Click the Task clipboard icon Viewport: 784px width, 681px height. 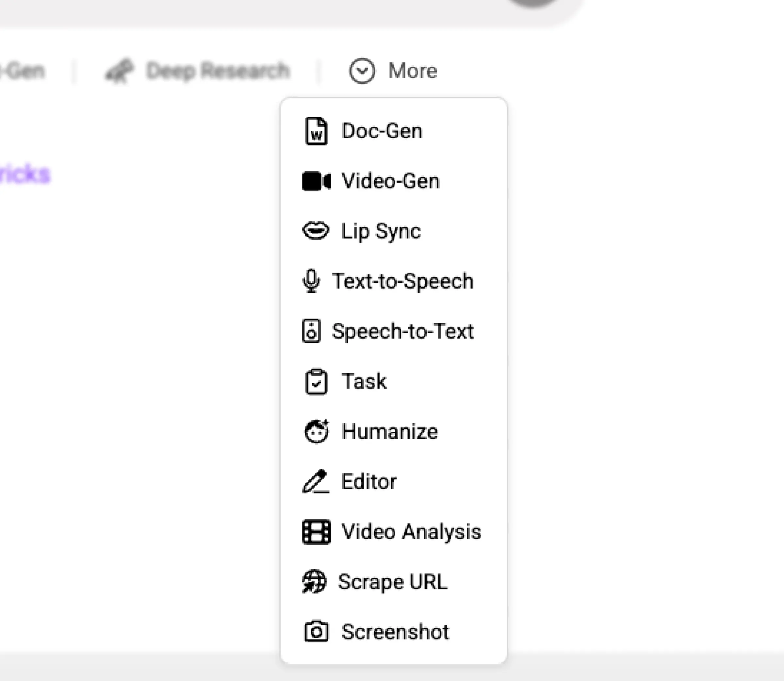coord(316,382)
